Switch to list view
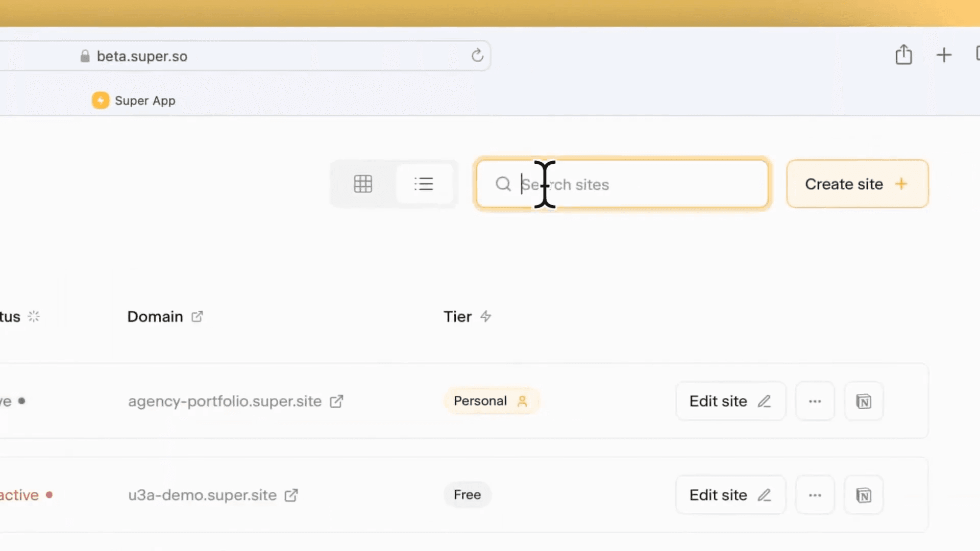This screenshot has height=551, width=980. (x=424, y=184)
